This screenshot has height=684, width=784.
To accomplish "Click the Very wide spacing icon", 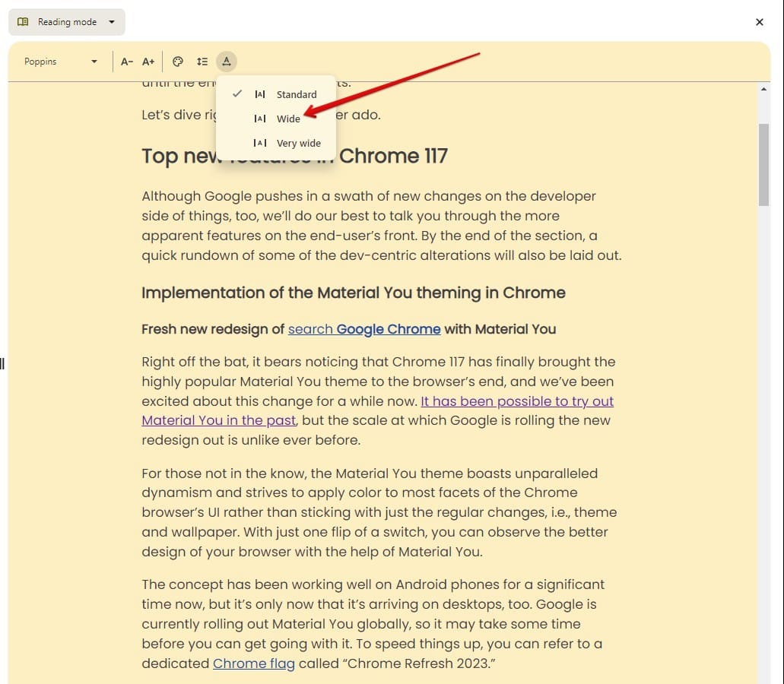I will pos(260,143).
